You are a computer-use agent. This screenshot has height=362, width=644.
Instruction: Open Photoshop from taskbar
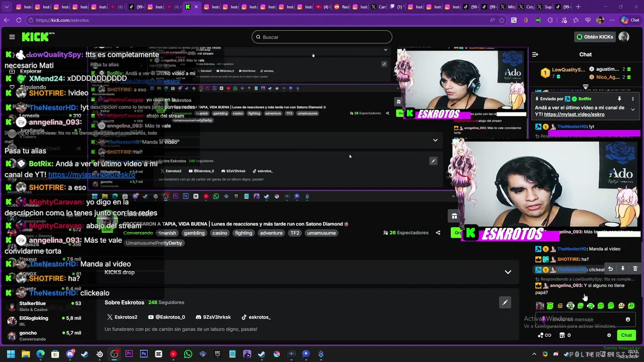pyautogui.click(x=144, y=354)
